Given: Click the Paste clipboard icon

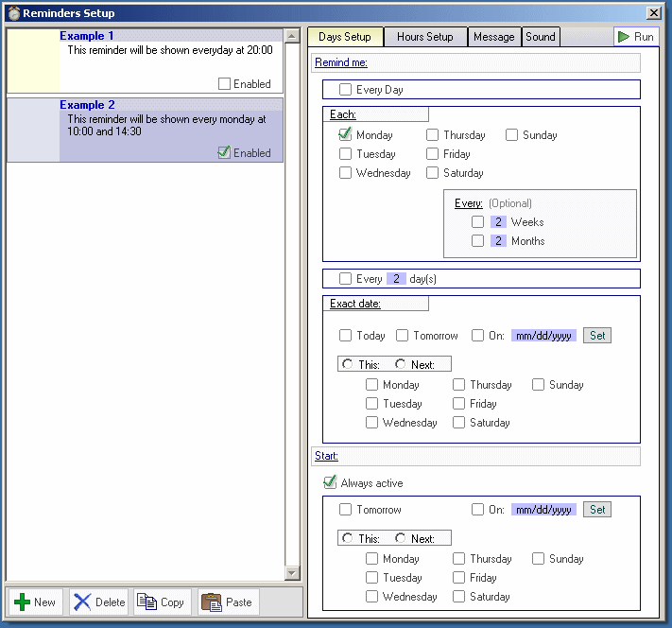Looking at the screenshot, I should pos(212,602).
